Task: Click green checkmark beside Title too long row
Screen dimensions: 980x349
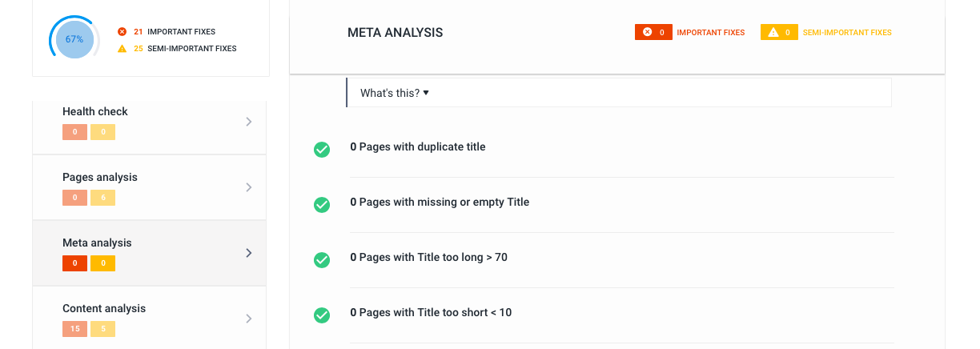Action: point(322,260)
